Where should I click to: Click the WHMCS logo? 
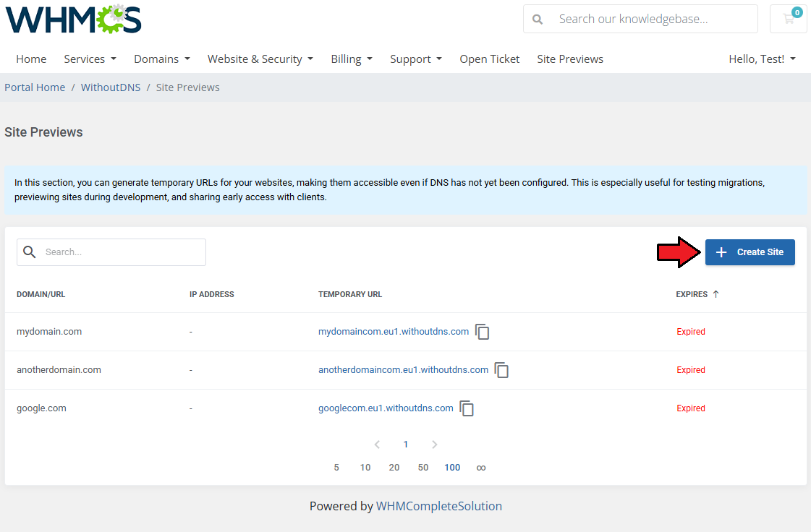(74, 19)
